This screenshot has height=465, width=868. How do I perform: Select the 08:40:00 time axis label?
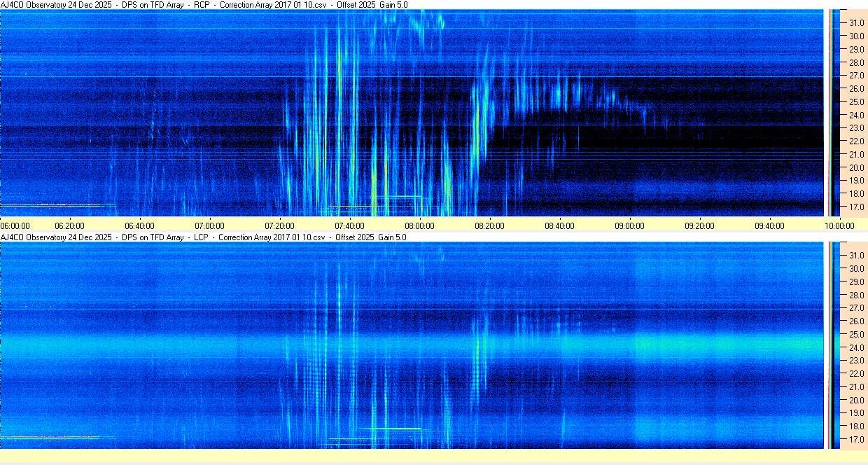[x=559, y=225]
